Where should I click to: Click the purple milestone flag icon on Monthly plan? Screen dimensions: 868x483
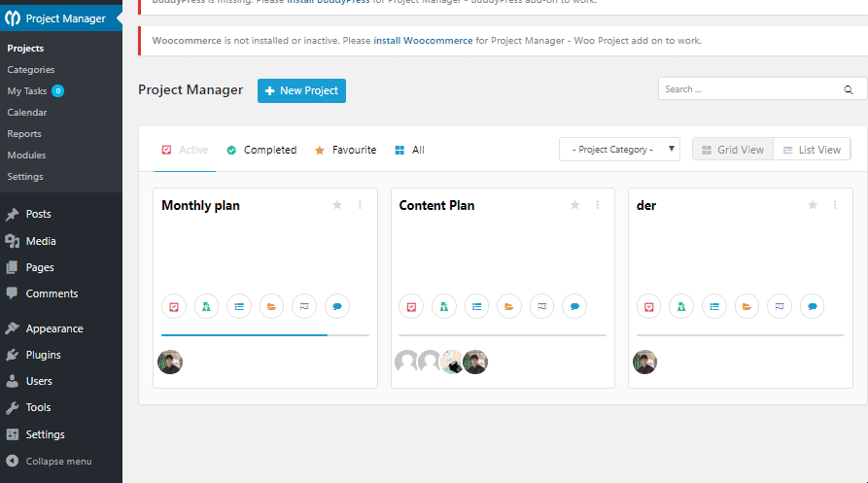tap(304, 306)
